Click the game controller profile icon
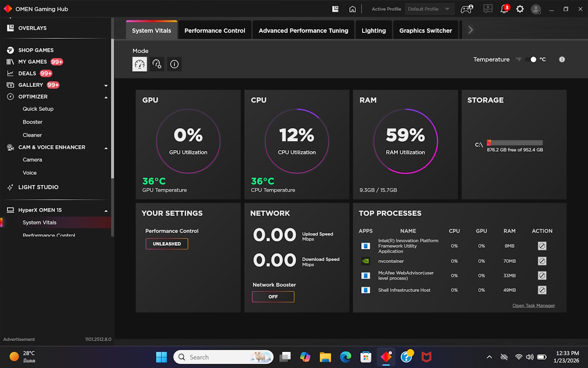 click(466, 9)
